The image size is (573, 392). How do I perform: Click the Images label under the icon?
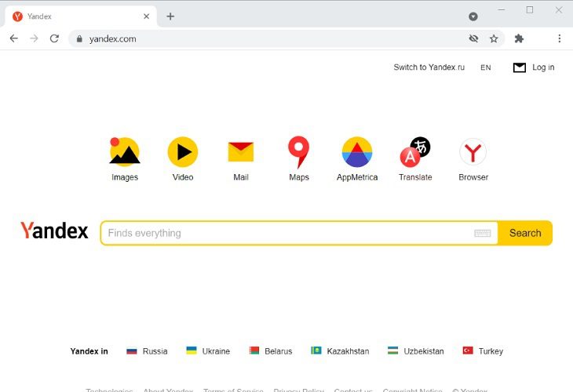[x=125, y=177]
